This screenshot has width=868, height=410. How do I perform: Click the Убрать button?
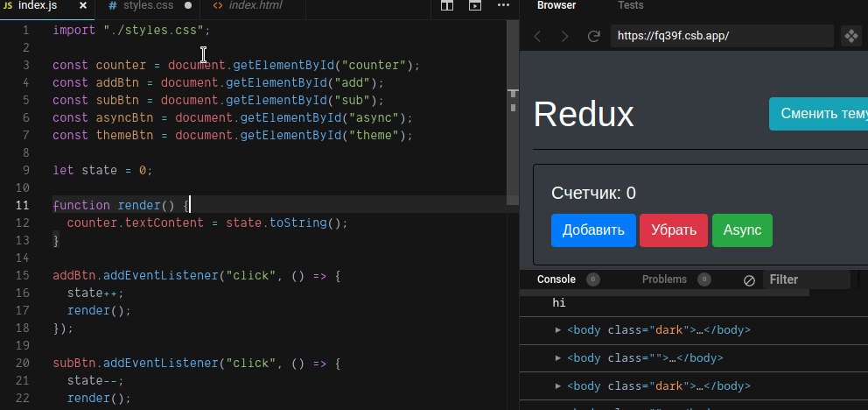[x=674, y=230]
